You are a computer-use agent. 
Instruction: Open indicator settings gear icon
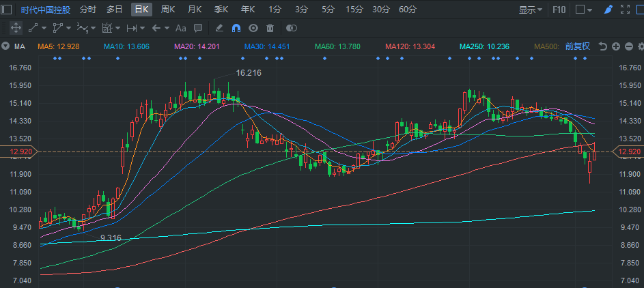tap(641, 46)
